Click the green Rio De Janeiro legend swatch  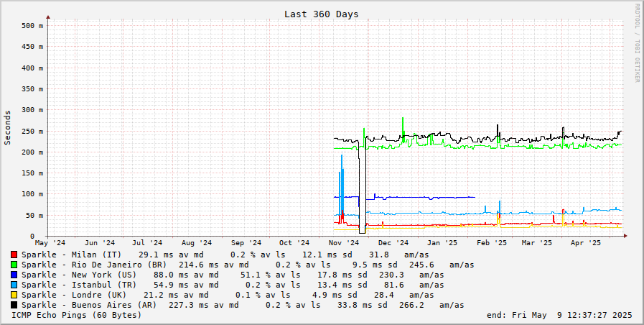(14, 265)
